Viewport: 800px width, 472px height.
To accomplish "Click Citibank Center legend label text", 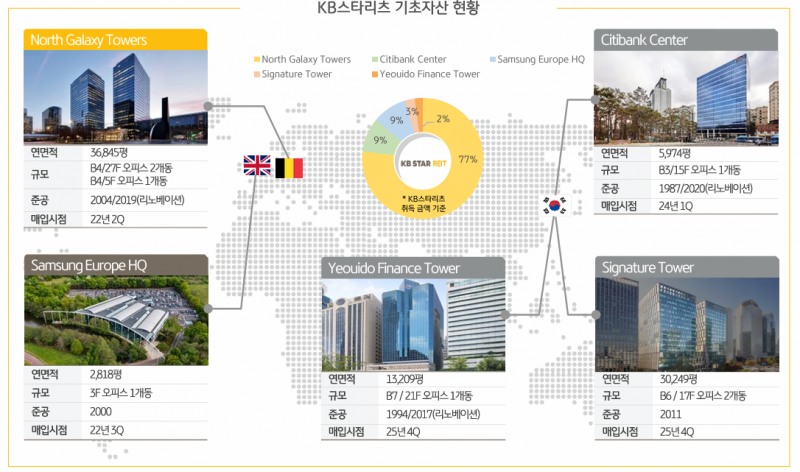I will pyautogui.click(x=413, y=59).
